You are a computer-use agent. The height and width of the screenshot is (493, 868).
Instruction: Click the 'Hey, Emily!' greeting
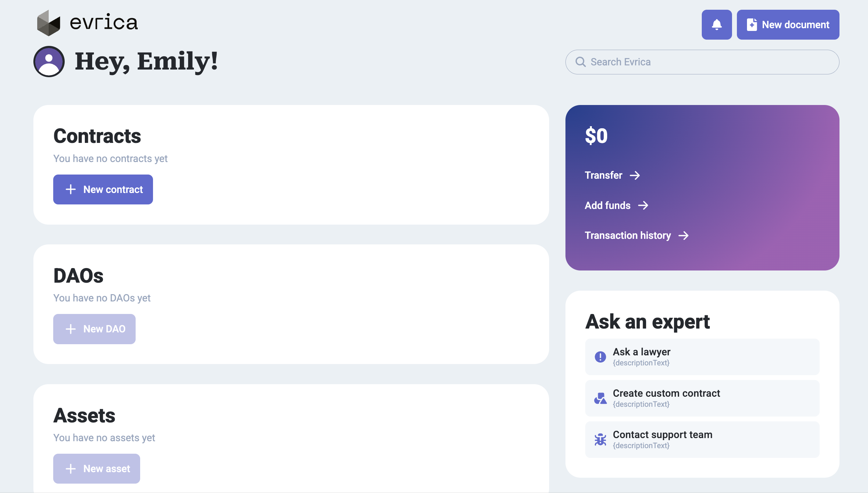click(146, 62)
